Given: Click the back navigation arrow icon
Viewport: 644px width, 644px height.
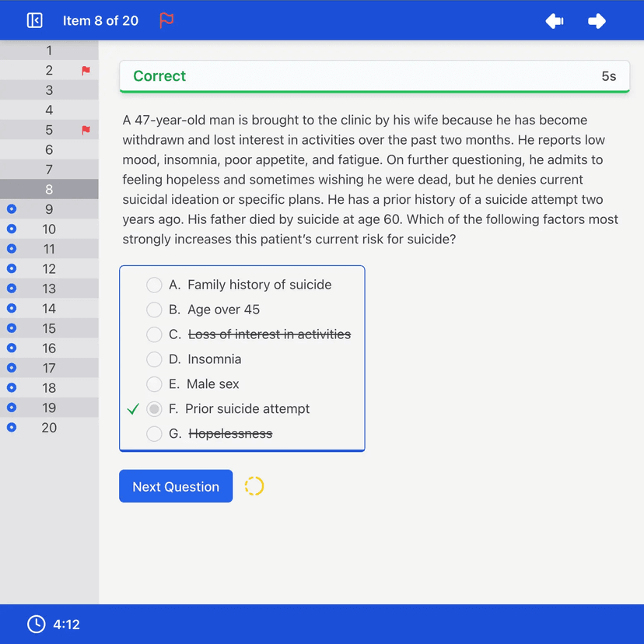Looking at the screenshot, I should click(x=554, y=21).
